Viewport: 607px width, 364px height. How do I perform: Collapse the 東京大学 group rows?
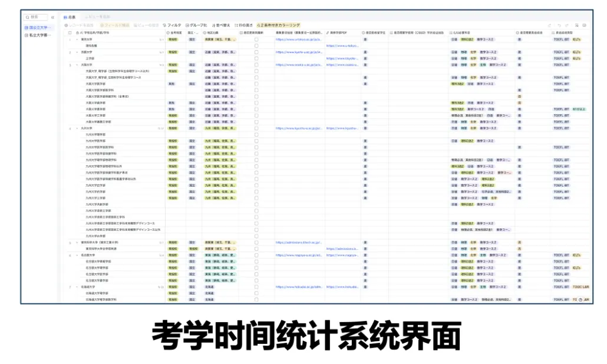[x=77, y=39]
